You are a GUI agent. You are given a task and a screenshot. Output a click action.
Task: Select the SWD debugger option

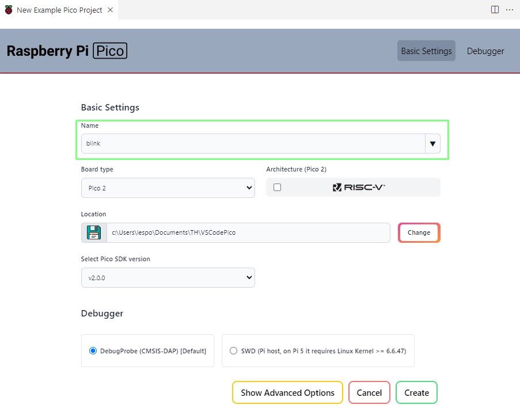233,351
